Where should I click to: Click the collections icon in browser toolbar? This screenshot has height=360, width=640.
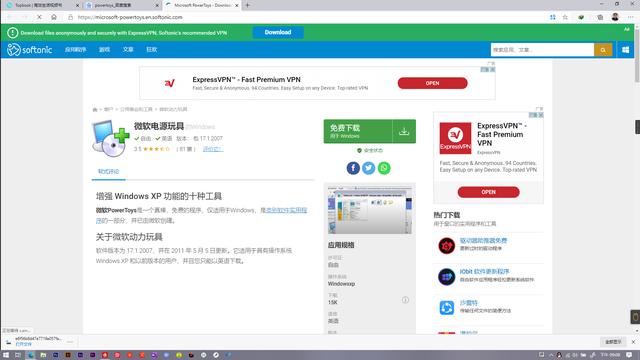[600, 17]
